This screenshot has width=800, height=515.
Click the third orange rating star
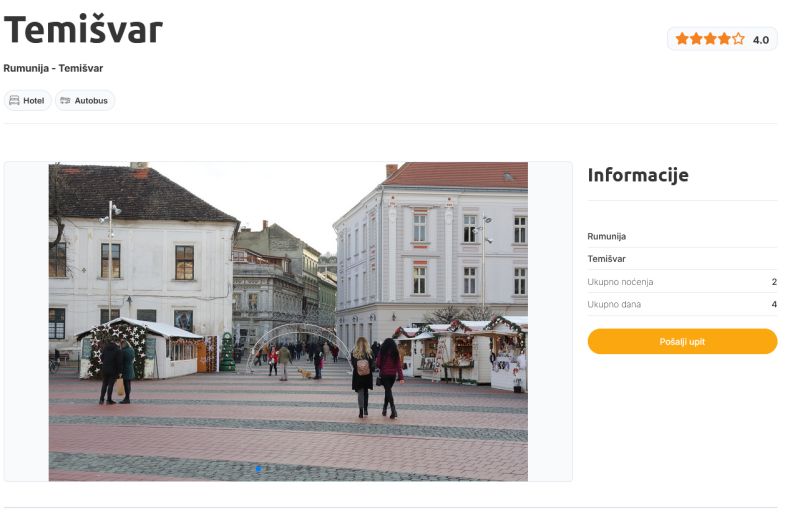coord(710,39)
